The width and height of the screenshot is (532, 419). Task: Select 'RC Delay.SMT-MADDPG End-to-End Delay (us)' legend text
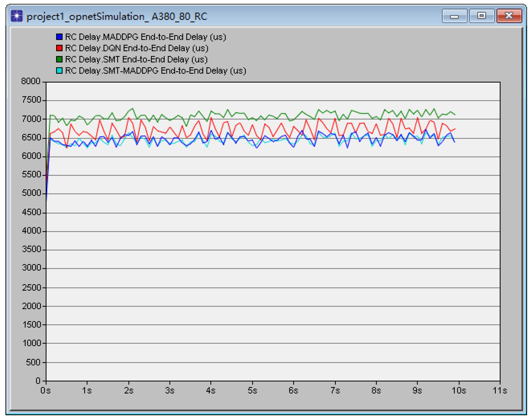click(156, 71)
